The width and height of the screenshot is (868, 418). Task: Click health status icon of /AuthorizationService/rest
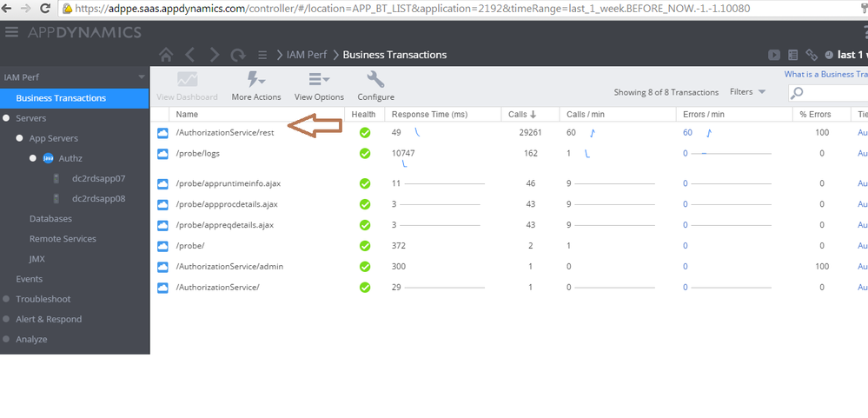tap(365, 133)
